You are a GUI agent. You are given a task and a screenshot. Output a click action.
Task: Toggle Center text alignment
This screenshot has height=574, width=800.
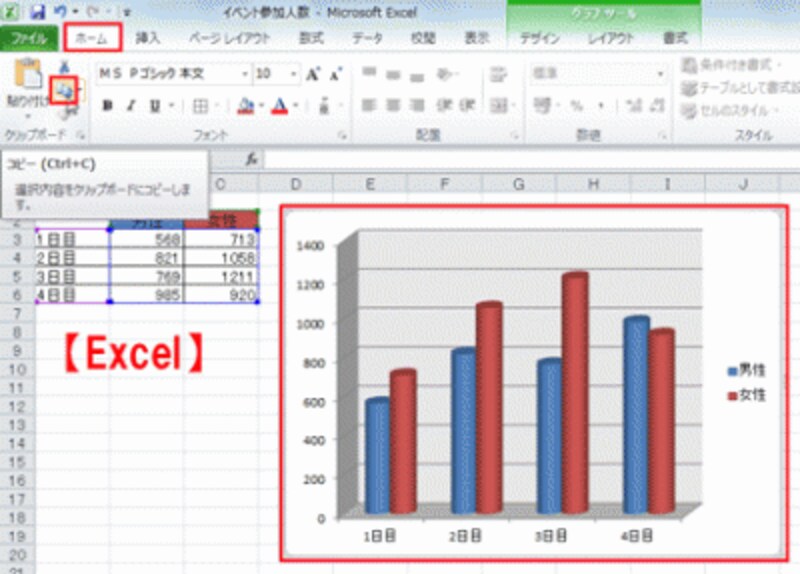pos(393,106)
